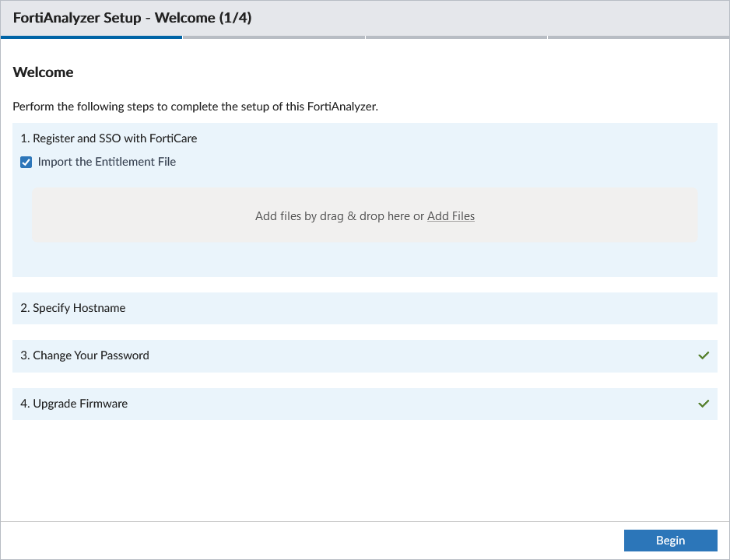Uncheck the Import the Entitlement File checkbox

click(26, 163)
